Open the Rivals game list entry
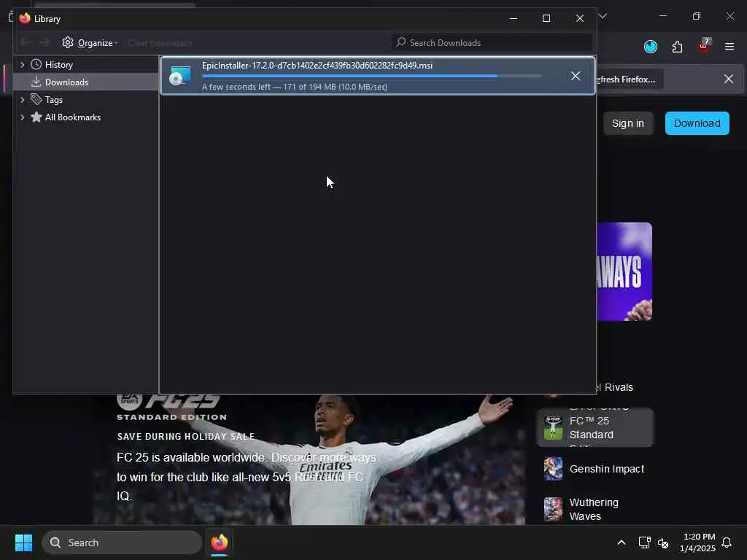The width and height of the screenshot is (747, 560). click(614, 388)
